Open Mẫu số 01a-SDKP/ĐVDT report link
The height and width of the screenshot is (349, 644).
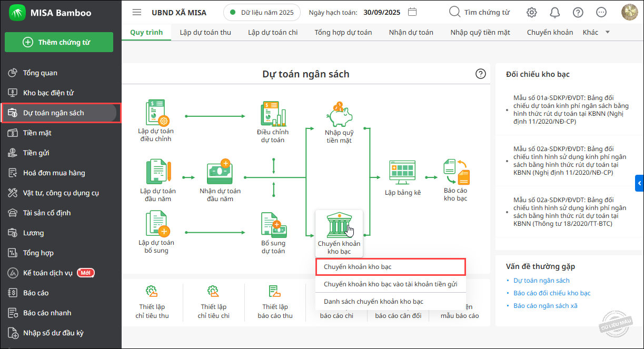click(571, 109)
